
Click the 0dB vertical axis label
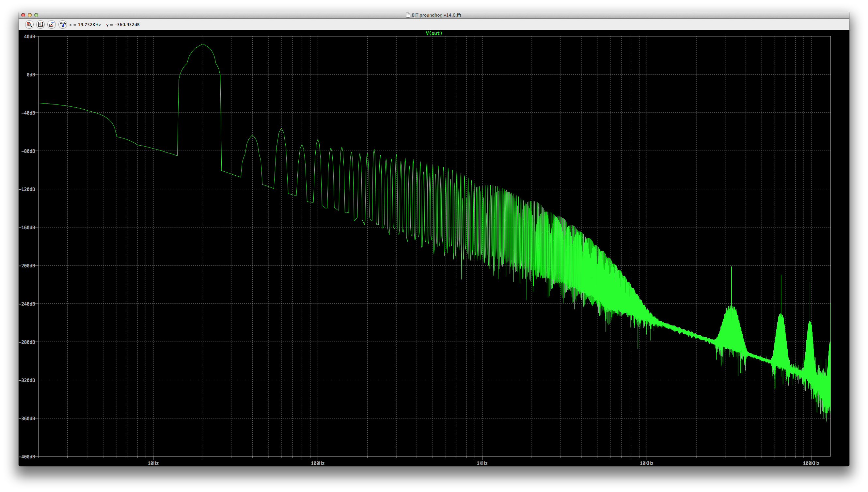click(x=31, y=75)
